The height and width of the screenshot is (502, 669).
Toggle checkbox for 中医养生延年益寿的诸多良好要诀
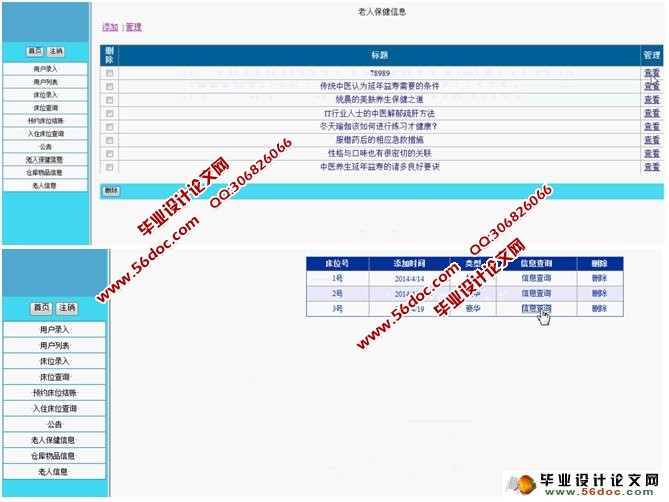[109, 167]
